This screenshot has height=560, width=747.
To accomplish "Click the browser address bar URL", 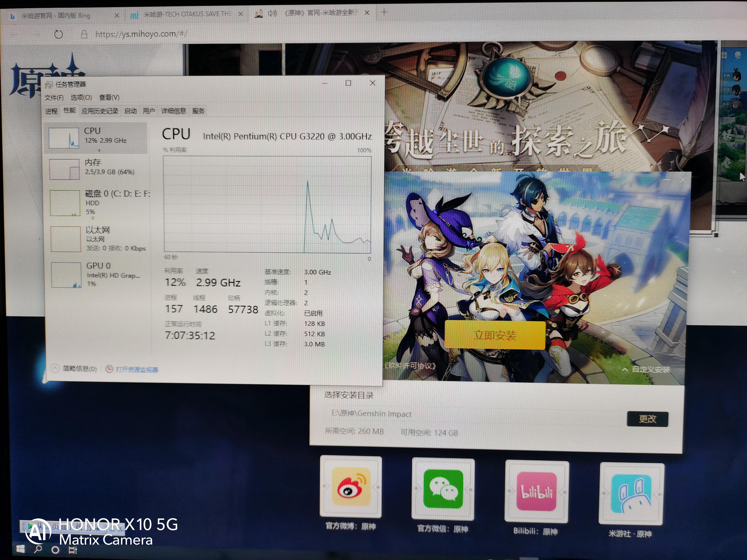I will point(141,34).
